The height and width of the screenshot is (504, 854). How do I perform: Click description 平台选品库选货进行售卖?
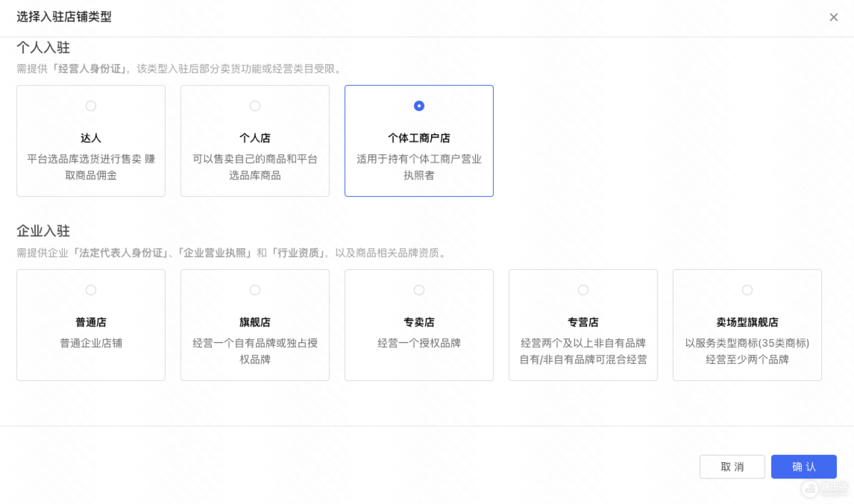84,159
